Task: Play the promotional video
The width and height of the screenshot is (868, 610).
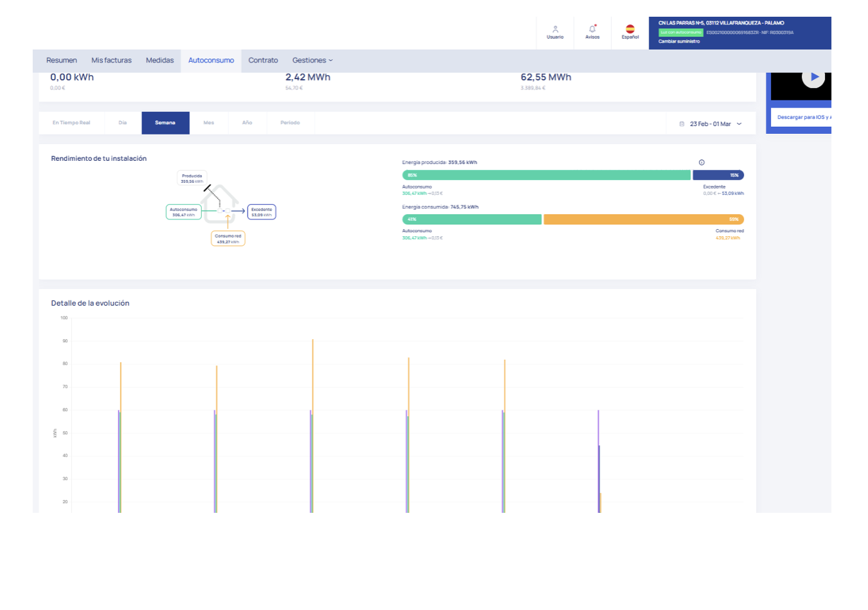Action: (813, 77)
